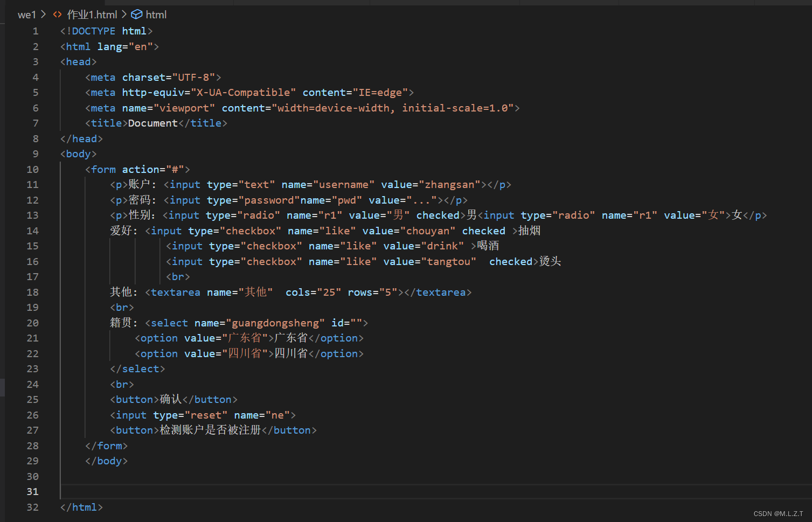Click '烫头' text on line 16
The height and width of the screenshot is (522, 812).
pos(550,262)
